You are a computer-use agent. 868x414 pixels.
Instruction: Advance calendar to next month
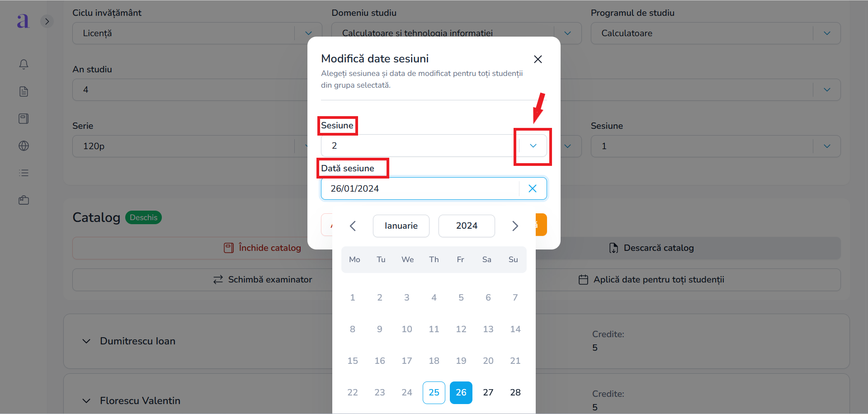click(x=515, y=226)
